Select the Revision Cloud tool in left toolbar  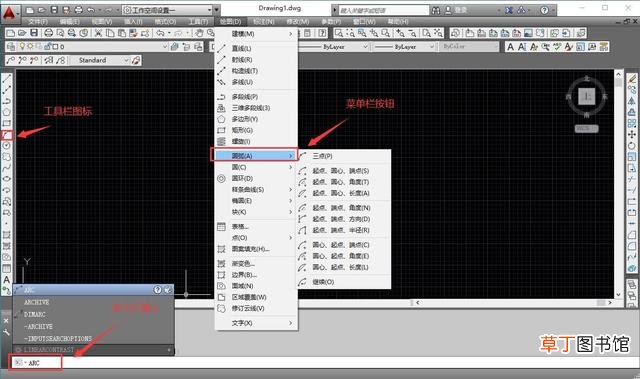tap(7, 157)
